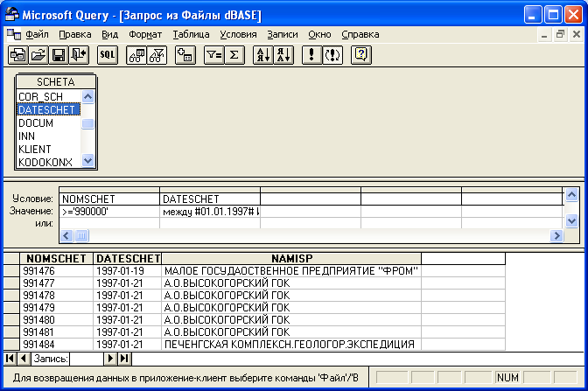The image size is (588, 391).
Task: Open the Вид menu
Action: [x=110, y=34]
